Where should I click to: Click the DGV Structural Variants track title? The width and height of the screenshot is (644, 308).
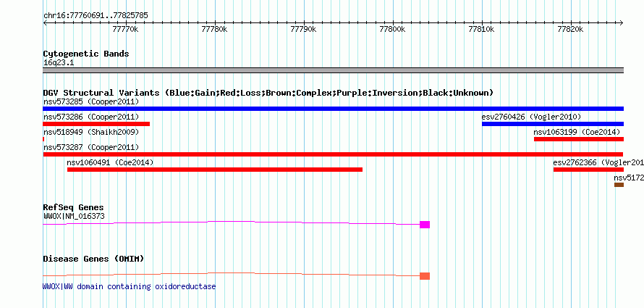click(268, 93)
